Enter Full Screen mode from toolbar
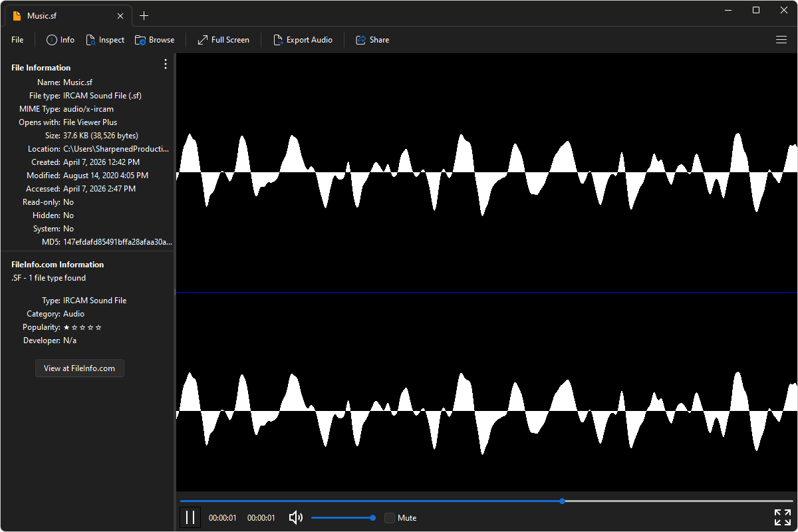 pyautogui.click(x=203, y=40)
